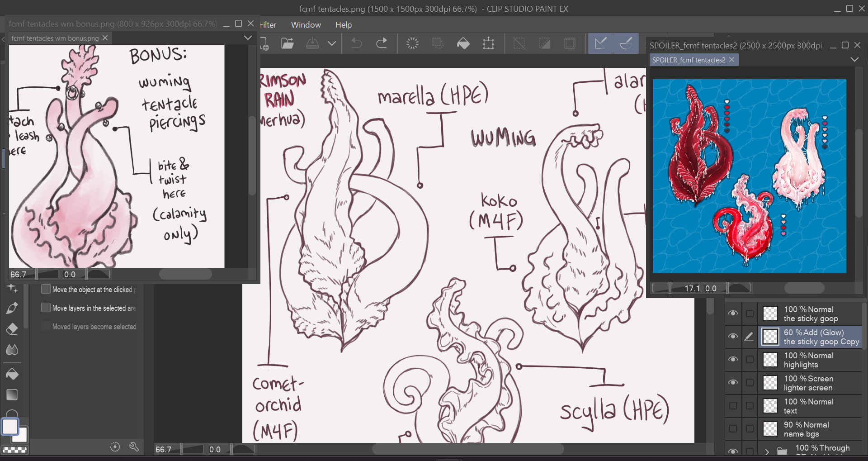The width and height of the screenshot is (868, 461).
Task: Enable 'Move the object at the clicked' checkbox
Action: click(x=46, y=289)
